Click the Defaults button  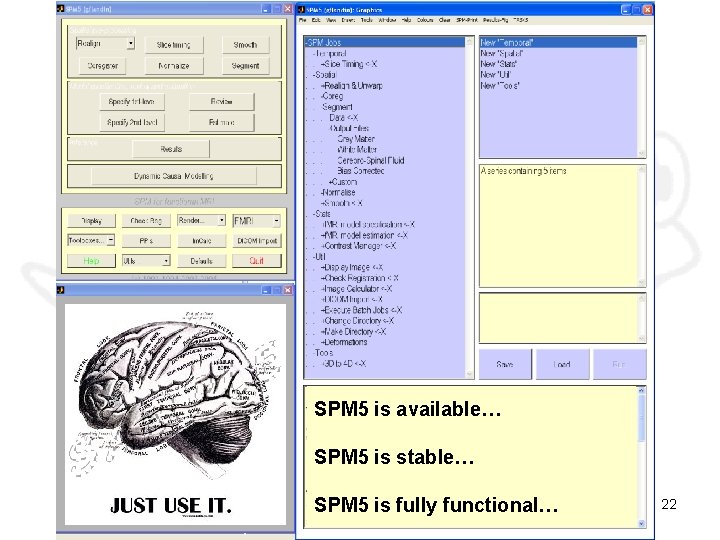(x=202, y=261)
